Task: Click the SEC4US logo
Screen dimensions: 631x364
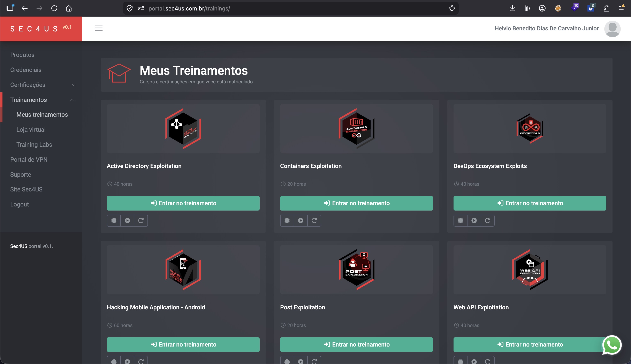Action: tap(41, 29)
